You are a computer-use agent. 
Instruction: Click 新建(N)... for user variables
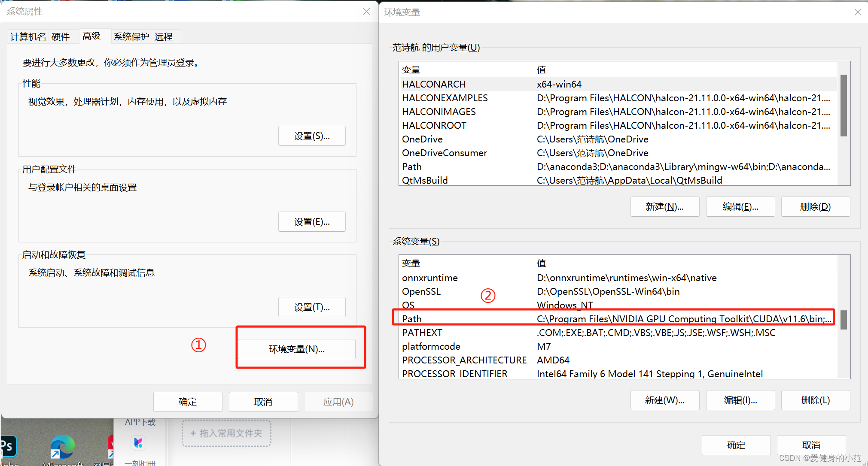click(x=664, y=207)
